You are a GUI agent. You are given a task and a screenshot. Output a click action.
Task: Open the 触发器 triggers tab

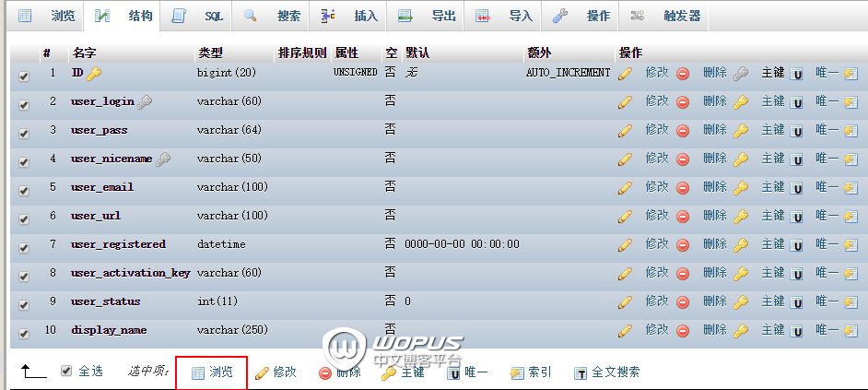[x=670, y=16]
